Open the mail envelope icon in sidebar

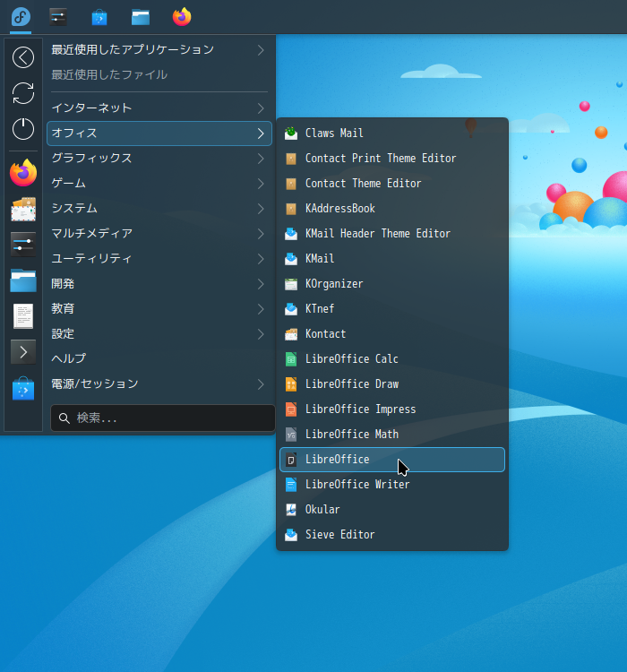[x=23, y=210]
